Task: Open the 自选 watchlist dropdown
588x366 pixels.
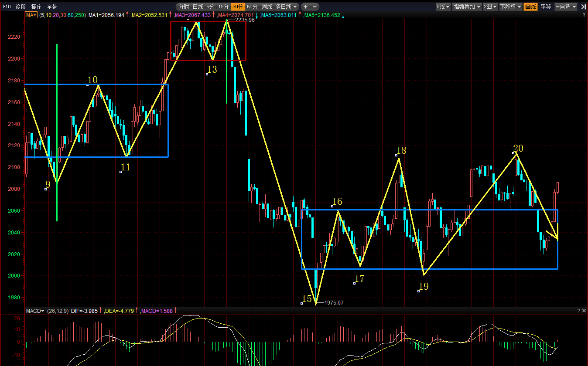Action: coord(566,7)
